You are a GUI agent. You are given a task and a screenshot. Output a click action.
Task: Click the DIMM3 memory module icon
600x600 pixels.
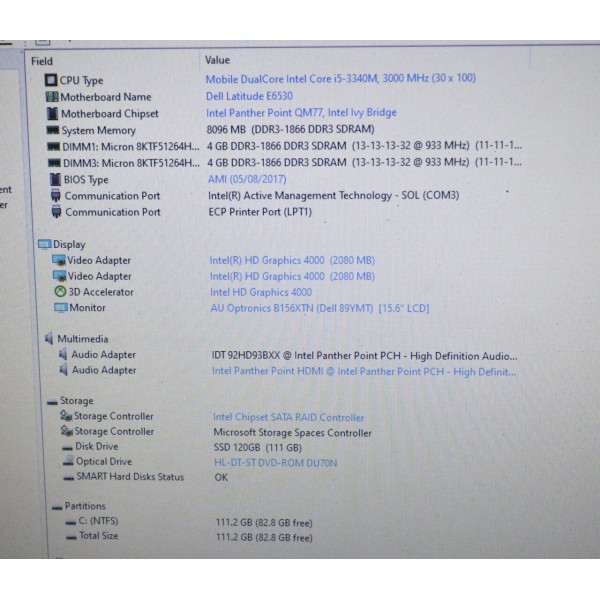(54, 163)
